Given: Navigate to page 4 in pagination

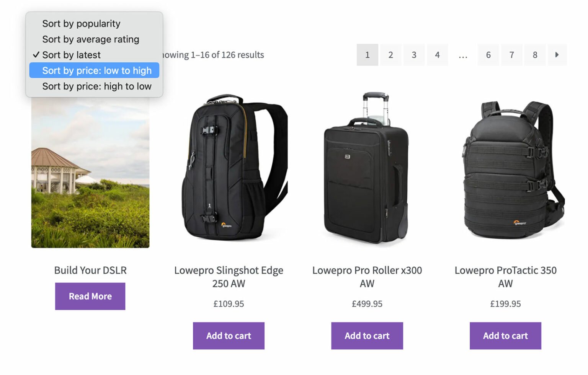Looking at the screenshot, I should pyautogui.click(x=437, y=55).
